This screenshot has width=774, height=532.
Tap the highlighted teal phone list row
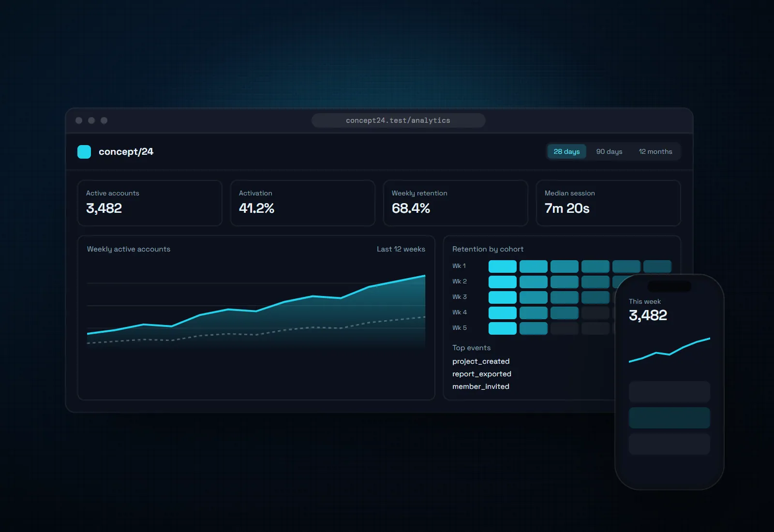tap(670, 418)
